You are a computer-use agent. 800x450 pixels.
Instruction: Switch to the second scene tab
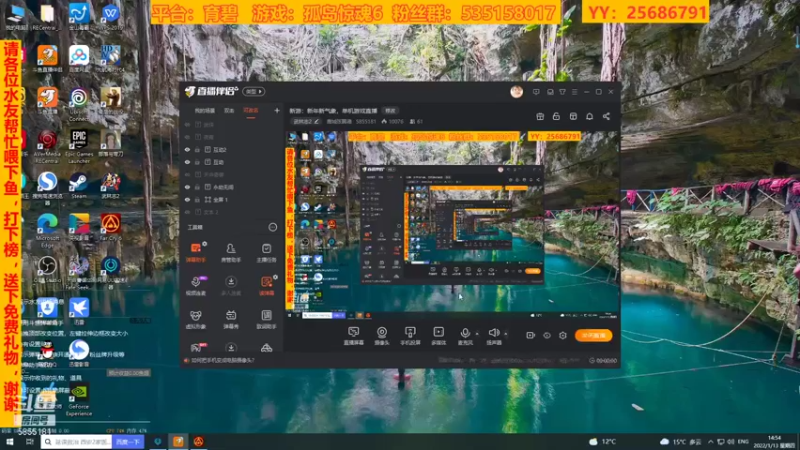pos(229,111)
